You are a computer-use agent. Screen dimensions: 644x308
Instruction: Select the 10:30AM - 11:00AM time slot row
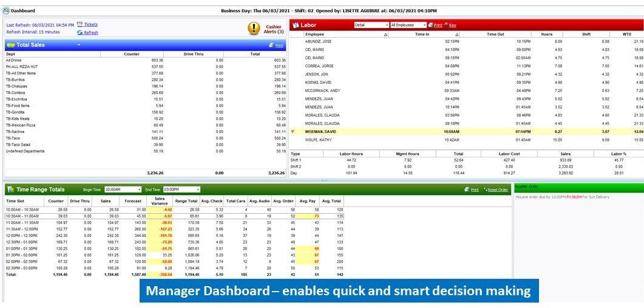pyautogui.click(x=24, y=216)
